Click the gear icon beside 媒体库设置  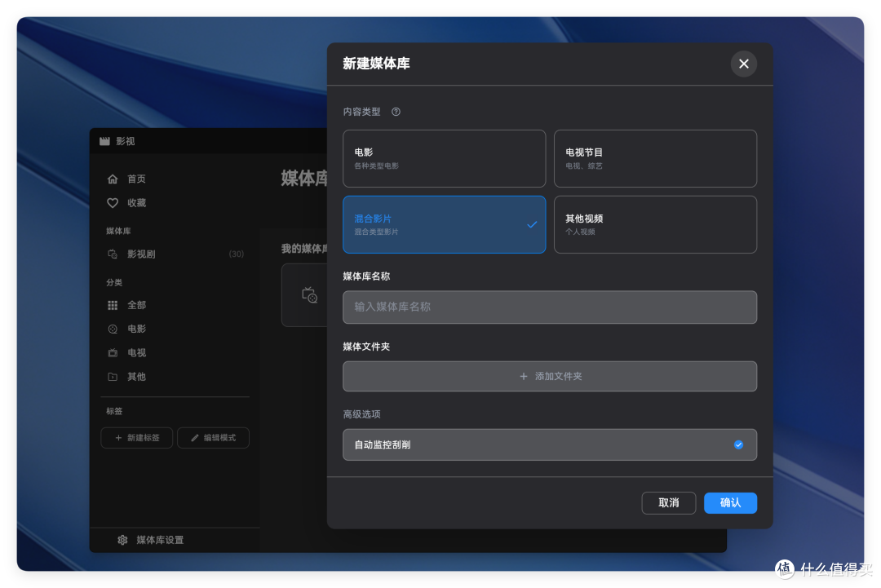click(122, 540)
